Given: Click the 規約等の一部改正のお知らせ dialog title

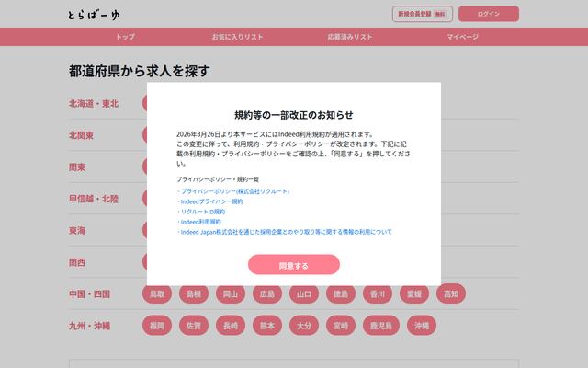Looking at the screenshot, I should coord(294,115).
